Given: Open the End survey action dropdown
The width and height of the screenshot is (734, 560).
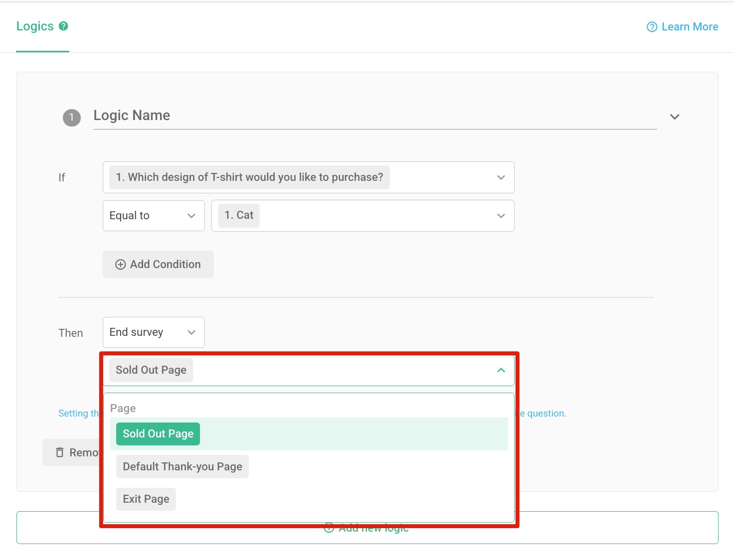Looking at the screenshot, I should [153, 332].
